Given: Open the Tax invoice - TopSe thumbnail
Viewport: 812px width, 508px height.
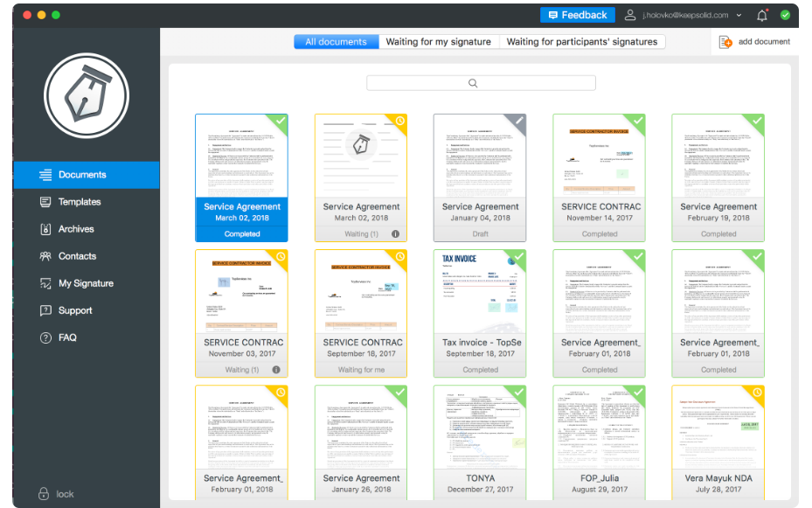Looking at the screenshot, I should click(480, 313).
